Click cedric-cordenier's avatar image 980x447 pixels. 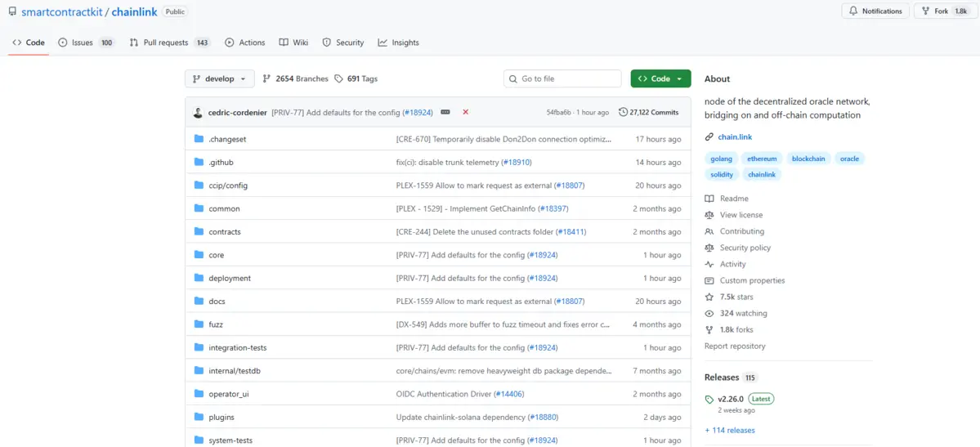click(198, 112)
